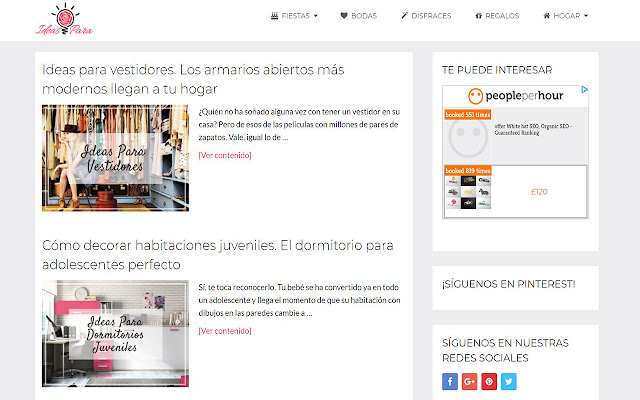Click the vestidores excerpt starting '¿Quién no ha soñado'

[x=299, y=124]
